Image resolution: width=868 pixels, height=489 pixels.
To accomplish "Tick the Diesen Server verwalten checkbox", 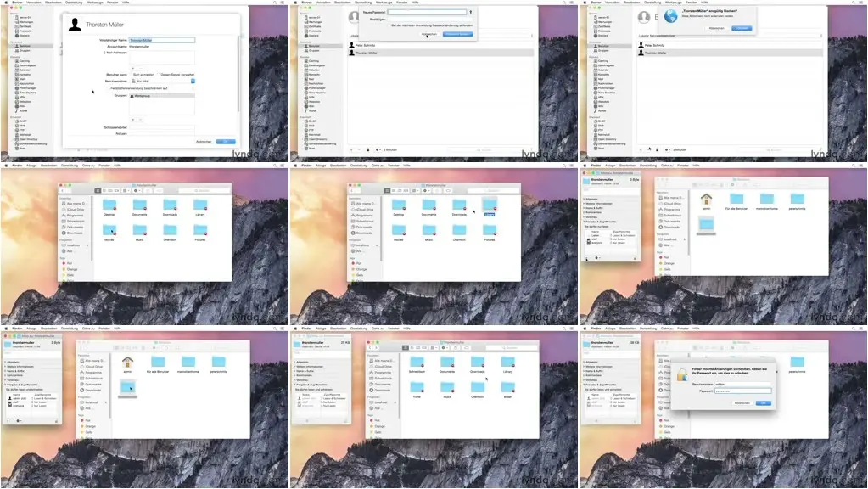I will coord(159,74).
